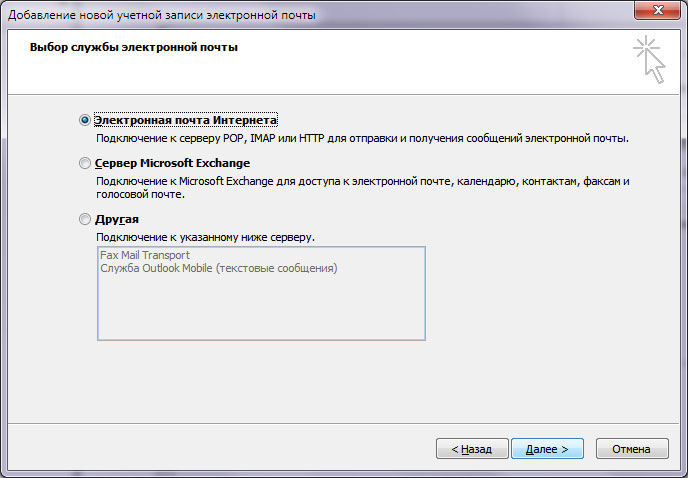Cancel the wizard with Отмена button
This screenshot has width=688, height=478.
(x=632, y=449)
